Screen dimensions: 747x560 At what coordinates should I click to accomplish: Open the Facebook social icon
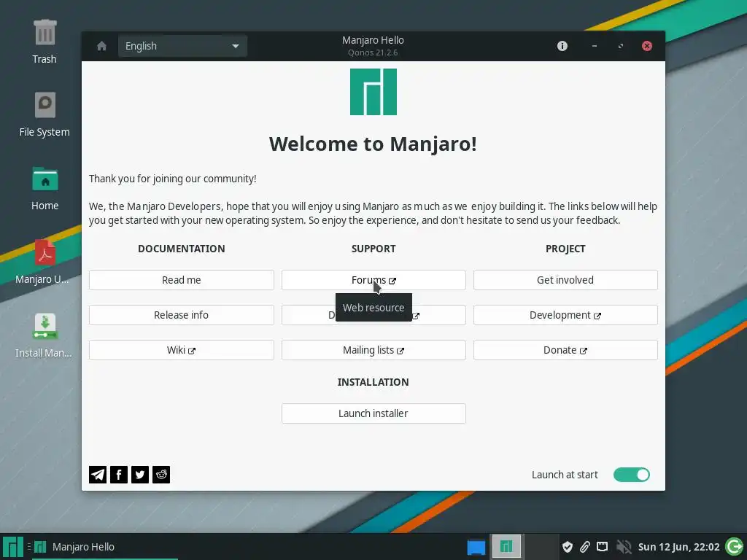(119, 474)
